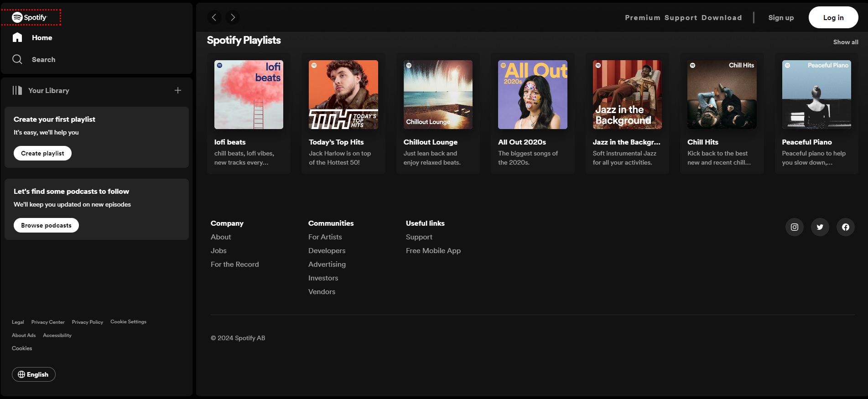Open Jazz in the Background cover
This screenshot has height=399, width=868.
(627, 94)
